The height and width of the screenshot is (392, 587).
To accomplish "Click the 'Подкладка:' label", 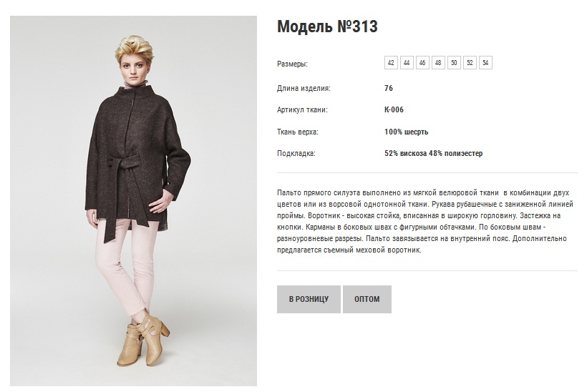I will click(296, 153).
